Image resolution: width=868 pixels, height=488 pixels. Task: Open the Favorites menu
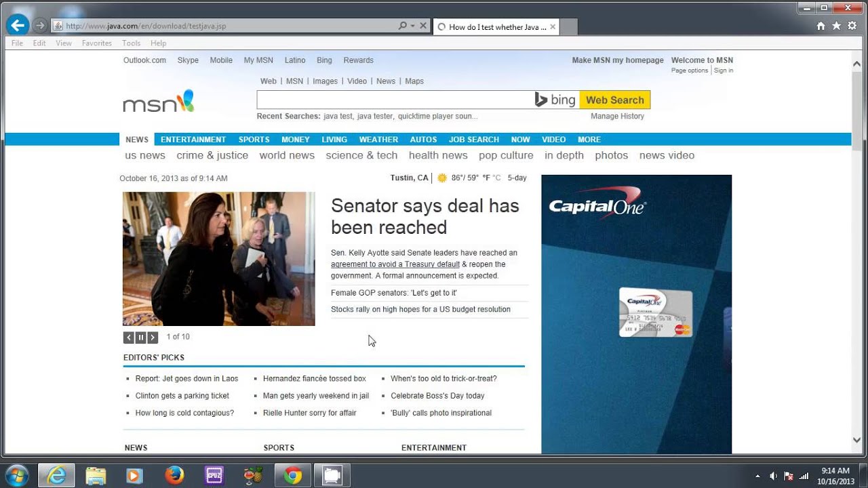[x=97, y=43]
